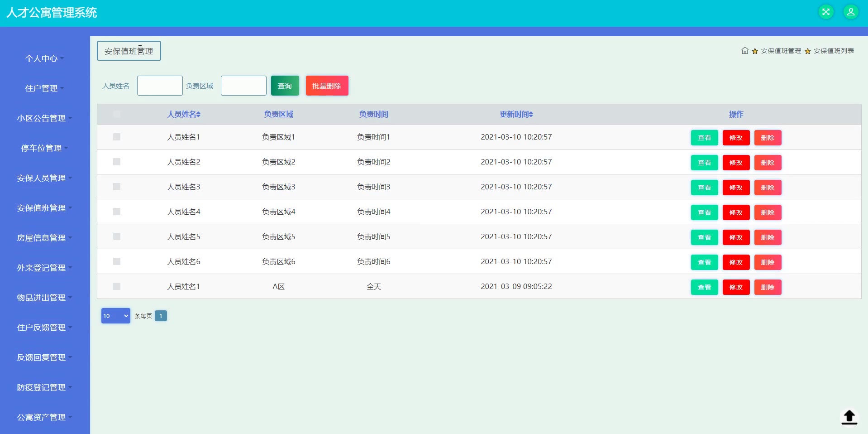This screenshot has height=434, width=868.
Task: Click the home icon in breadcrumb
Action: pyautogui.click(x=744, y=51)
